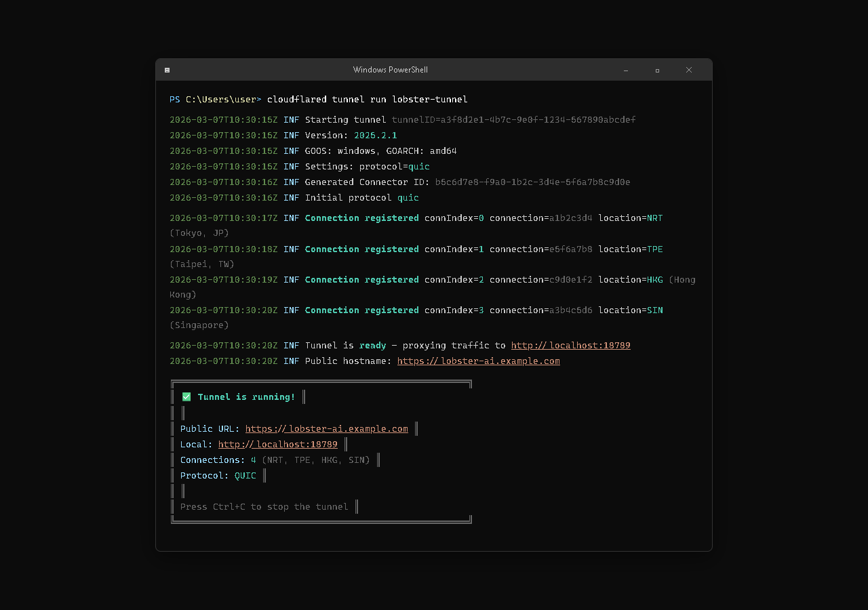Click the location=TPE text for connIndex=1
Screen dimensions: 868x610
coord(630,249)
